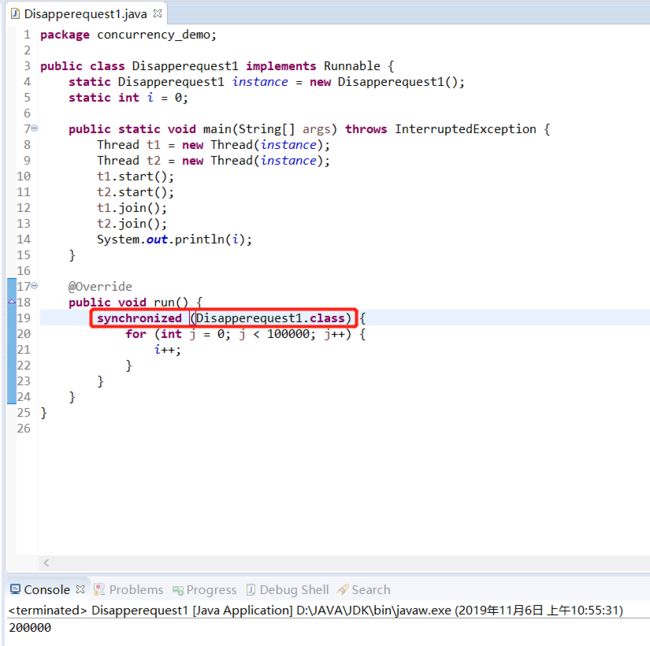This screenshot has width=650, height=646.
Task: Click 't2.start();' on line 11
Action: pos(136,192)
